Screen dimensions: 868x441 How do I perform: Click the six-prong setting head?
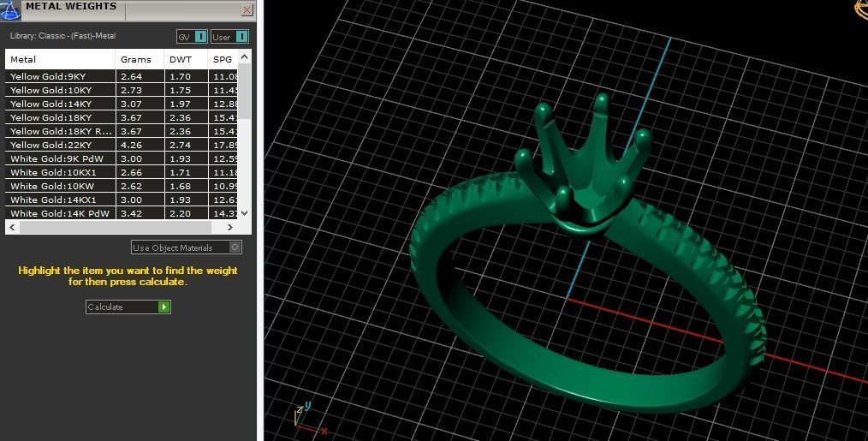(584, 164)
